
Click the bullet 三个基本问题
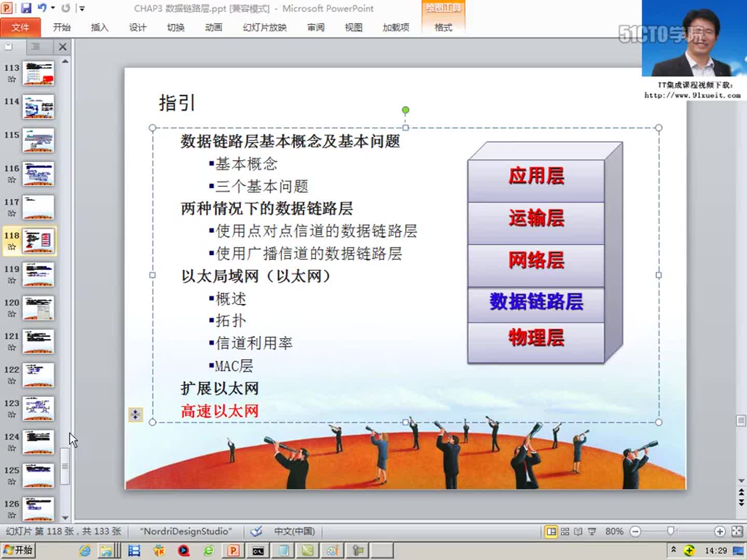click(262, 186)
